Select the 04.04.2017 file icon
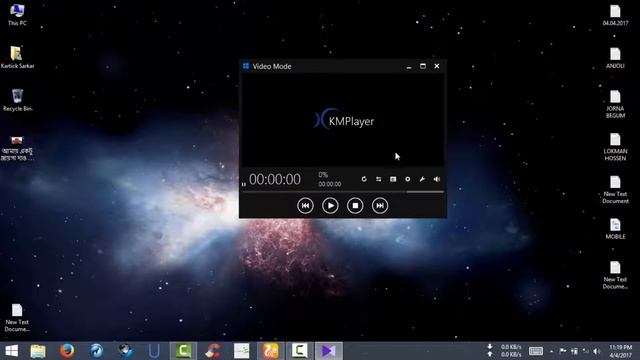The height and width of the screenshot is (360, 640). click(x=615, y=15)
